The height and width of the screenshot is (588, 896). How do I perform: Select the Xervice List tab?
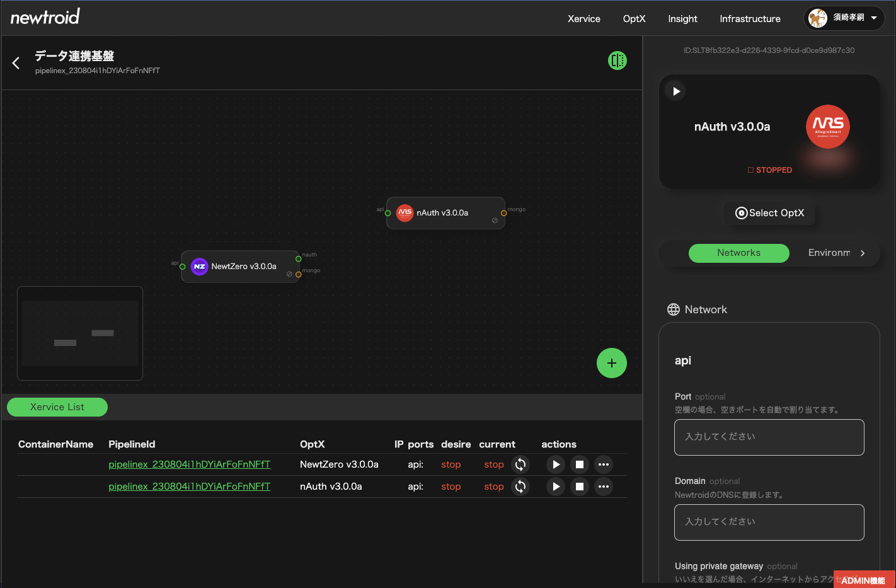57,407
